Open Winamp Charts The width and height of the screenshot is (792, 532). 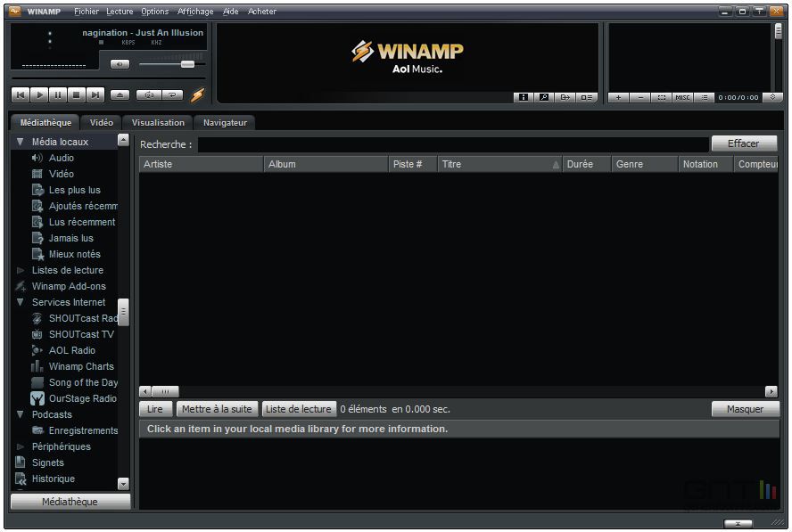(x=81, y=366)
